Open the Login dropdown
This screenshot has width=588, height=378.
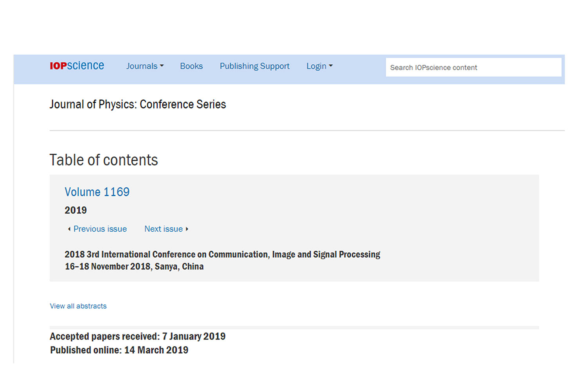coord(316,66)
